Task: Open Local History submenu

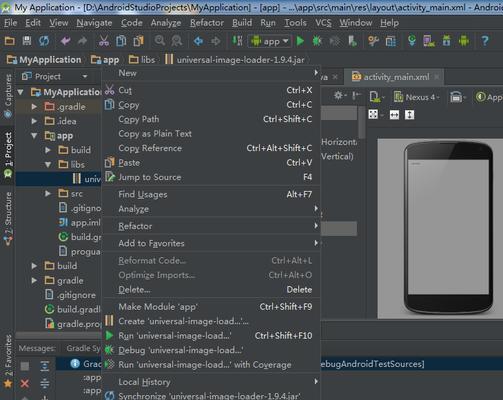Action: [x=211, y=382]
